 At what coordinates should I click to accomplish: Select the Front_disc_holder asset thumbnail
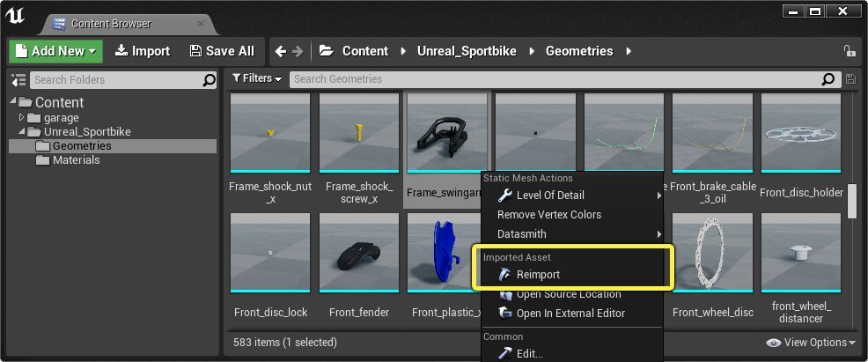coord(801,133)
